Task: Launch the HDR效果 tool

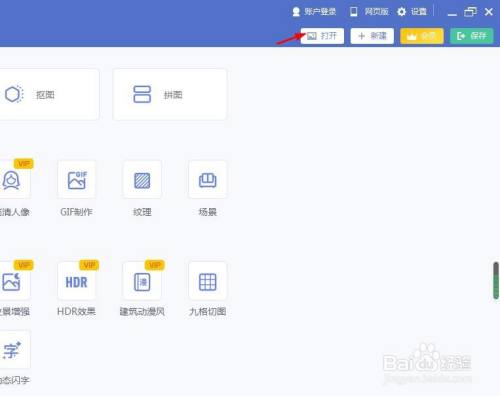Action: [x=76, y=281]
